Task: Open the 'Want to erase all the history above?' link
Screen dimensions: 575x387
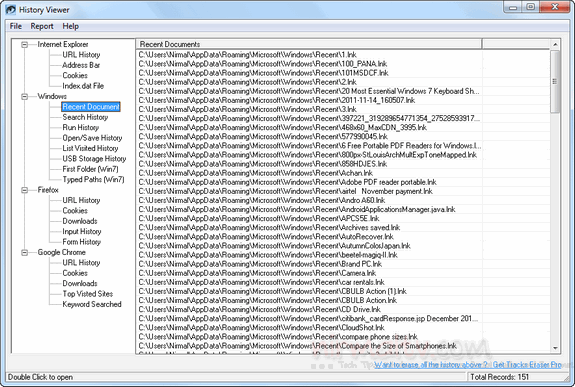Action: tap(431, 365)
